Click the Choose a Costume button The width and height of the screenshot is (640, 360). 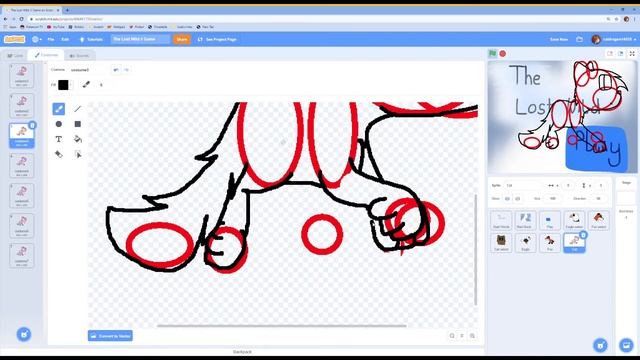pos(24,334)
